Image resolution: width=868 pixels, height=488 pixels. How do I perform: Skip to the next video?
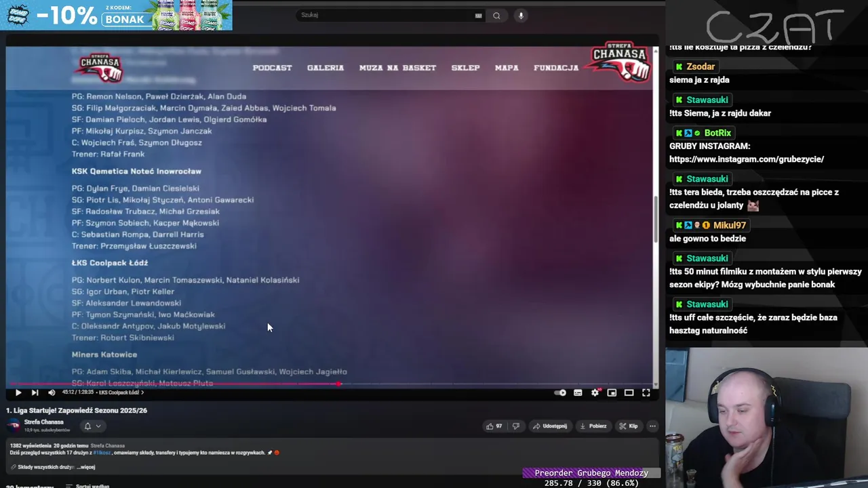click(x=35, y=392)
